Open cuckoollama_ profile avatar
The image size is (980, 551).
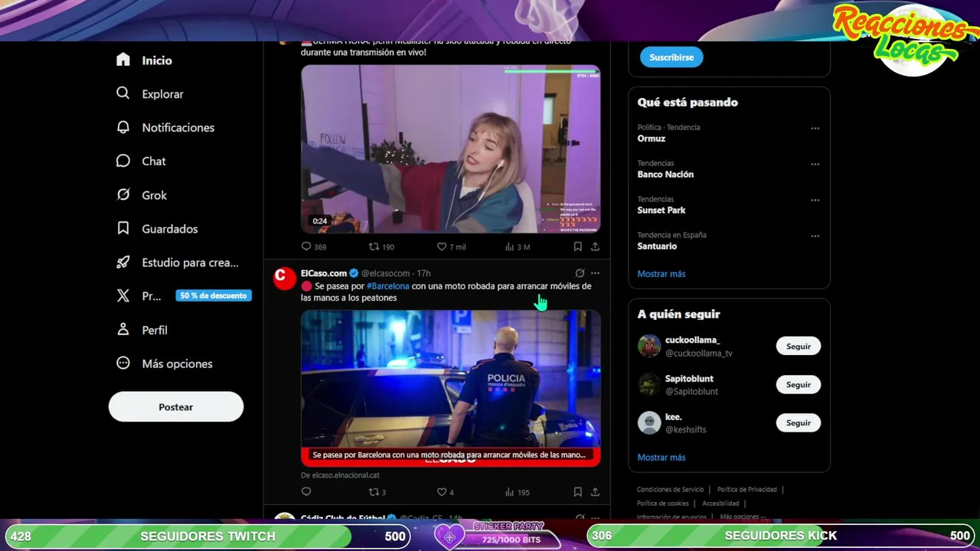point(649,346)
